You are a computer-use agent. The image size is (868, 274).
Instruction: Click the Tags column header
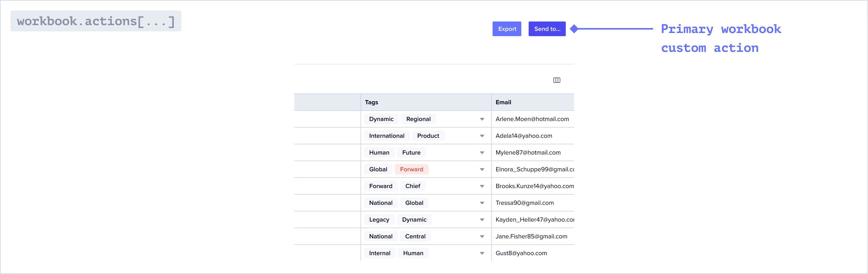(371, 102)
